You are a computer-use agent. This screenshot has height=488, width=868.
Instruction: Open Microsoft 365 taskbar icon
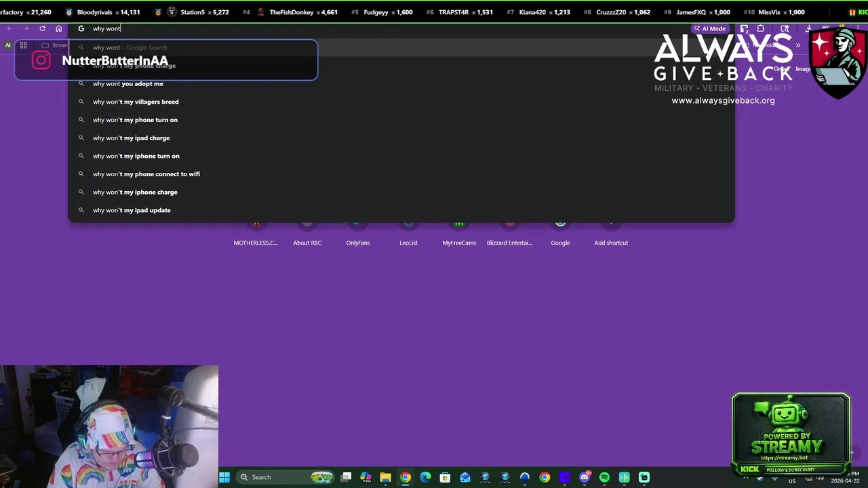[x=366, y=477]
